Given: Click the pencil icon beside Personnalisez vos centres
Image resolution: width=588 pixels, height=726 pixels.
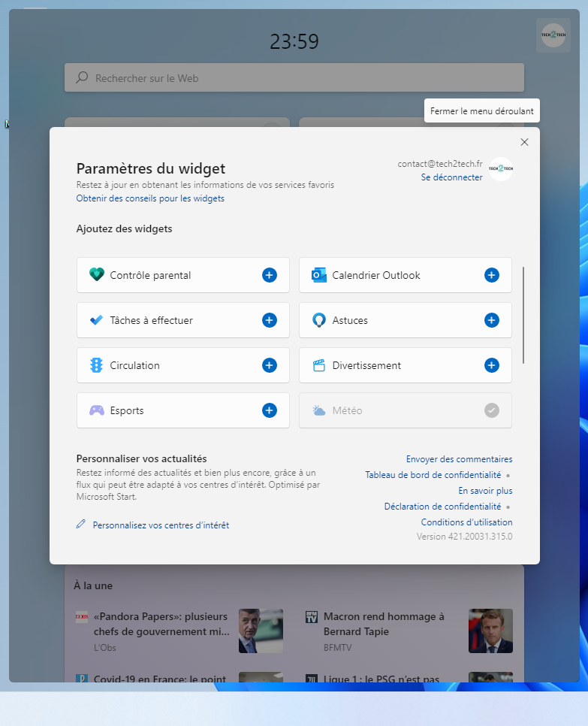Looking at the screenshot, I should (x=81, y=524).
